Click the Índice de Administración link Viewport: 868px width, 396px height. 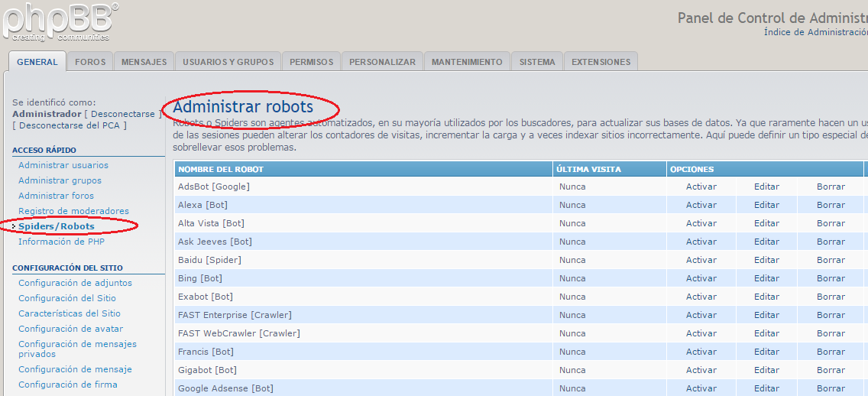coord(815,32)
